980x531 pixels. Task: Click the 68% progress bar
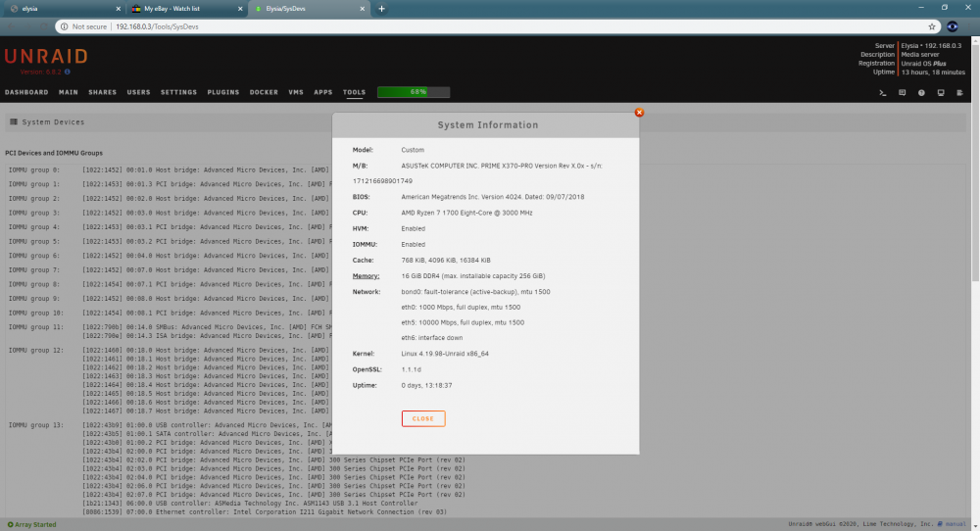coord(414,92)
